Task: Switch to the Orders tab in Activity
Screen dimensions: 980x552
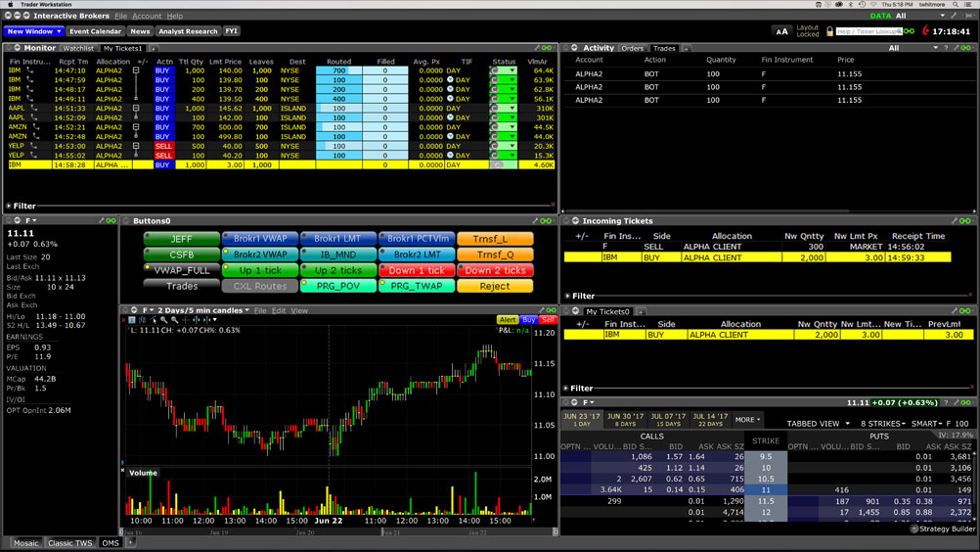Action: coord(633,48)
